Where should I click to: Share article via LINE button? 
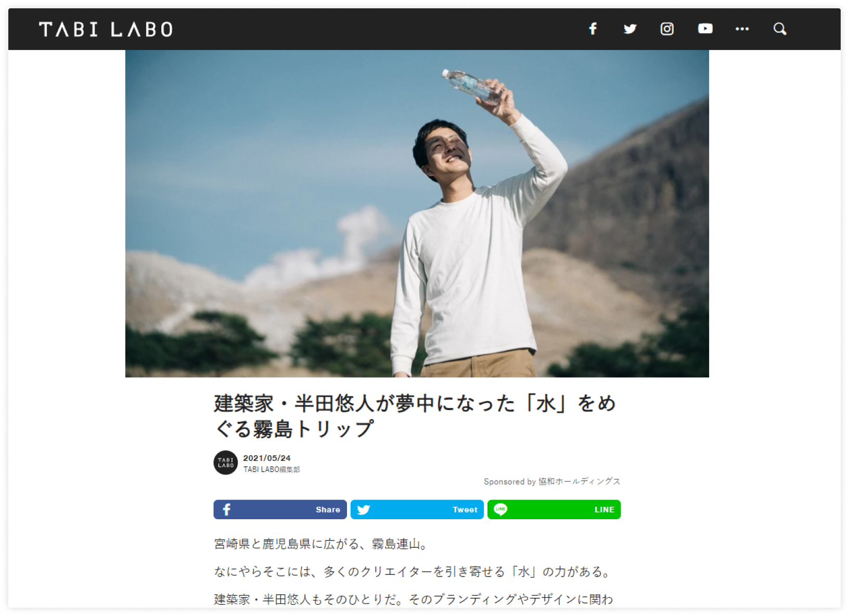point(554,509)
